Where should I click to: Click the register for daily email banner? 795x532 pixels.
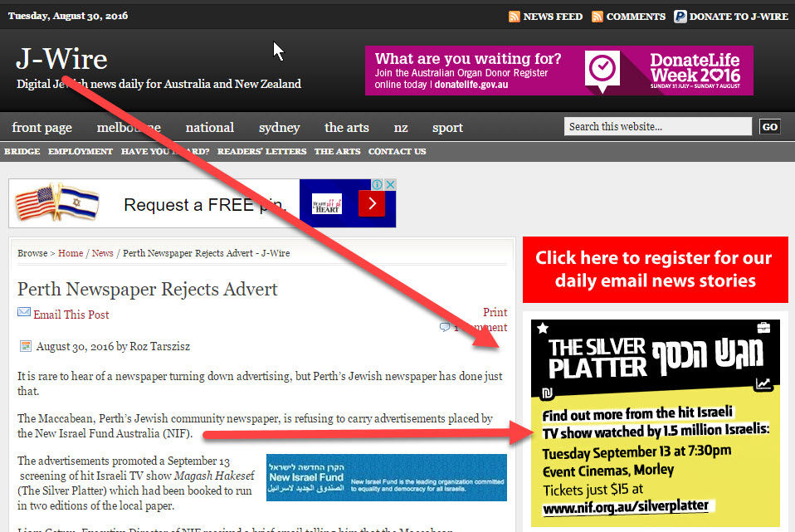[655, 270]
